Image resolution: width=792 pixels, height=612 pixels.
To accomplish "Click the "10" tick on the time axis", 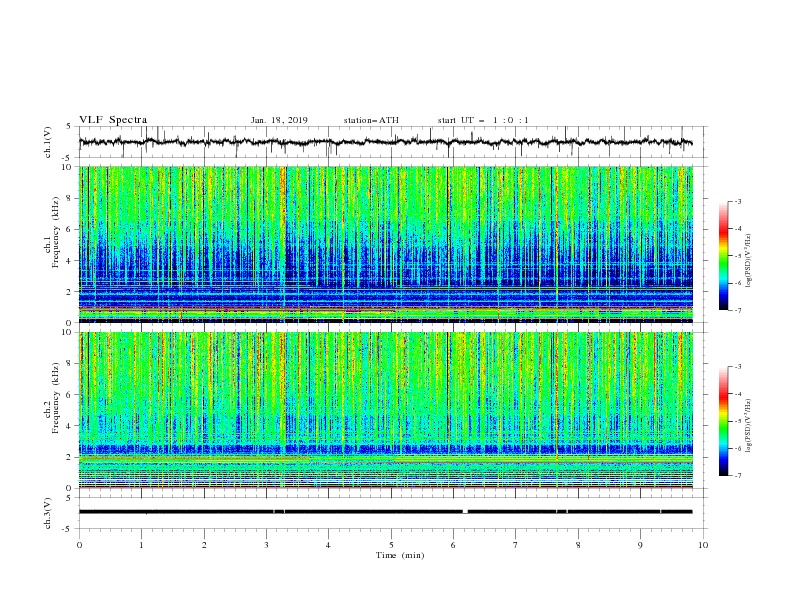I will (703, 545).
